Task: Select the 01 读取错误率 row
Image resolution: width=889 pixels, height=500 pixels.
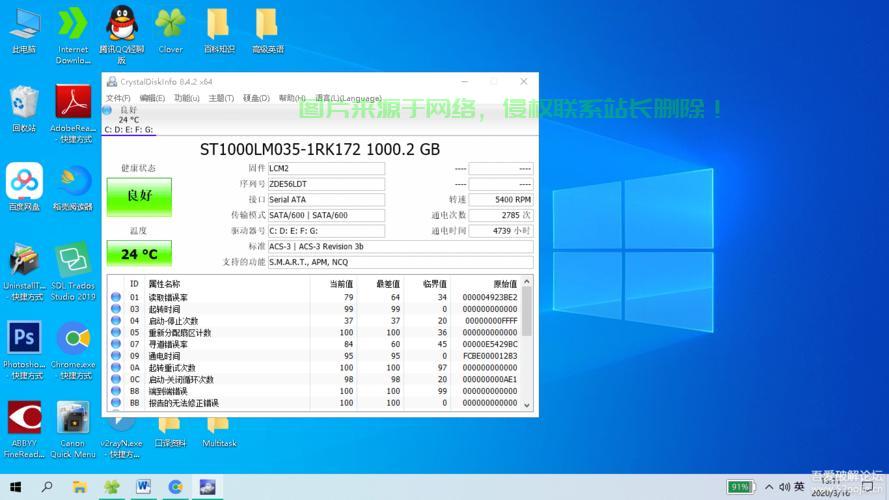Action: point(314,297)
